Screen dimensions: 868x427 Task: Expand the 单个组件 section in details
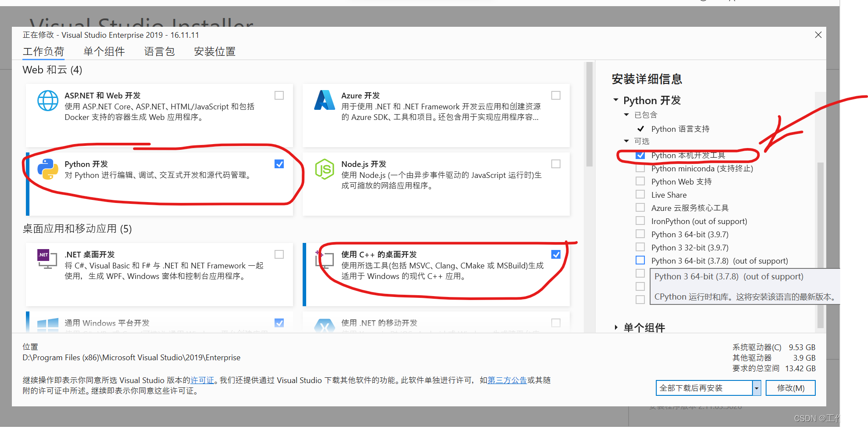coord(616,327)
